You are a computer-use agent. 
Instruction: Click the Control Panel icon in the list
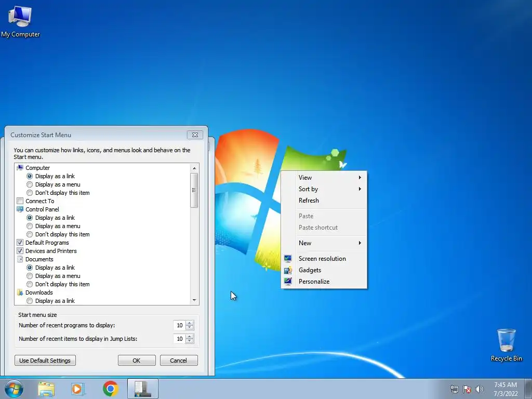pyautogui.click(x=20, y=209)
